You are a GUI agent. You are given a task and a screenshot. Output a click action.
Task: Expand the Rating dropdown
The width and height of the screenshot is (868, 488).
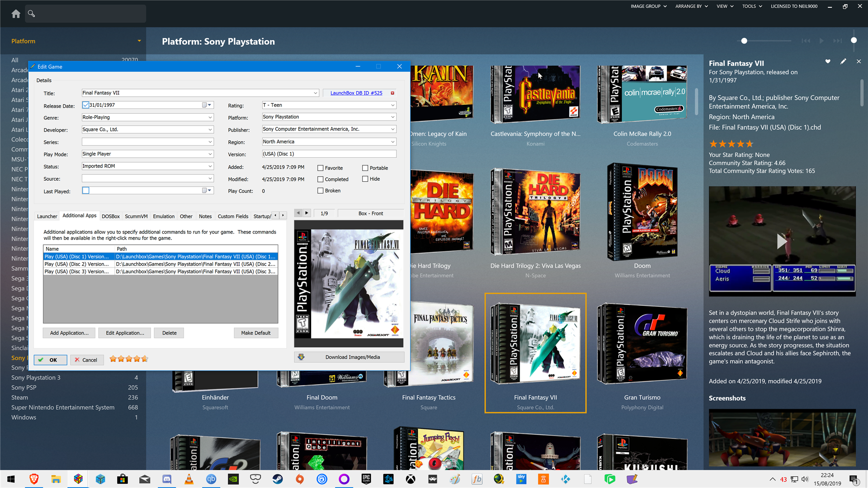tap(393, 105)
